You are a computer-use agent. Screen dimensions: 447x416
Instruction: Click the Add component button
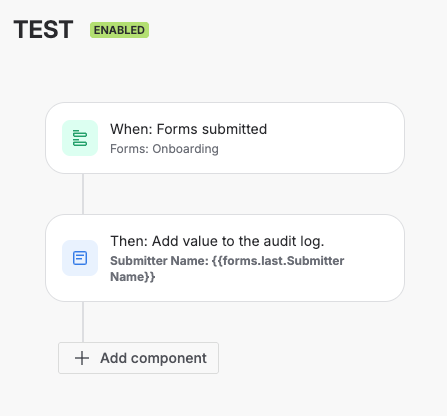coord(138,358)
